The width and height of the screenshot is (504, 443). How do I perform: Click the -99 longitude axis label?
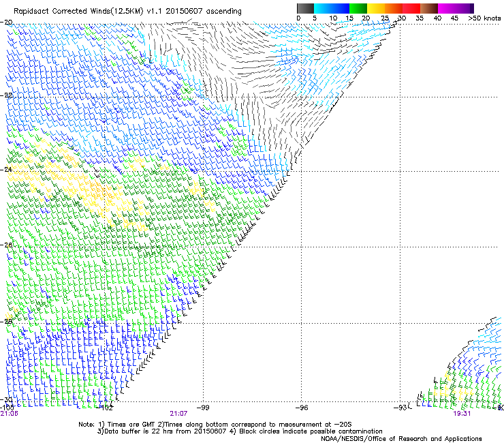pos(203,408)
